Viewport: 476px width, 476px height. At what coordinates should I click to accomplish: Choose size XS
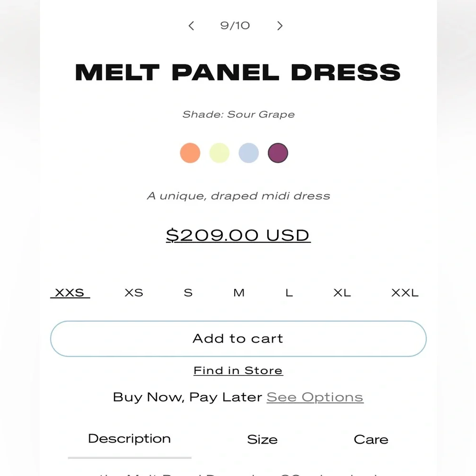click(134, 293)
